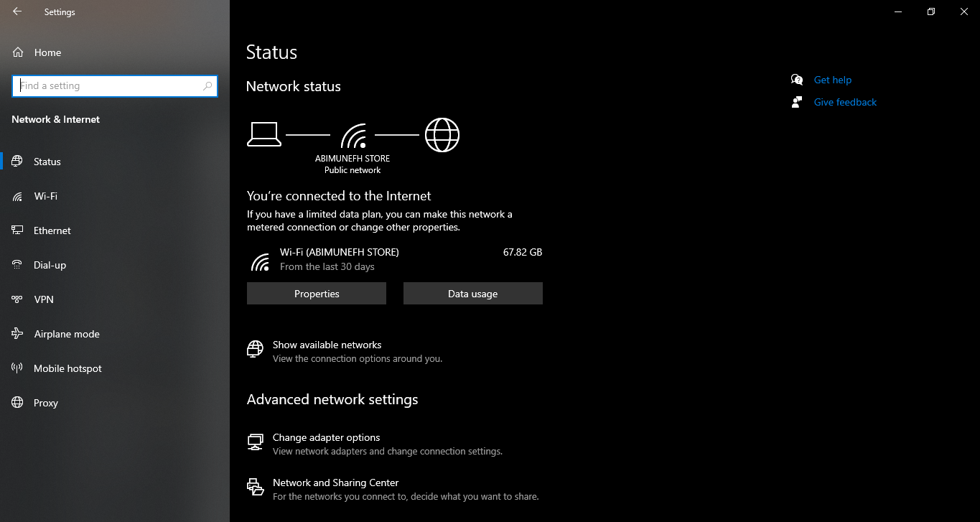
Task: Open the Ethernet settings page
Action: 115,230
